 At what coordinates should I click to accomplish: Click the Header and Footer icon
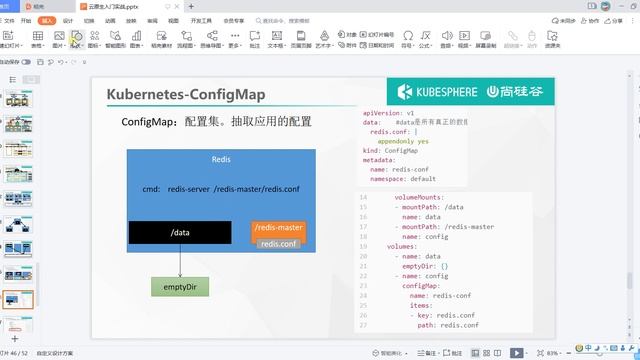[x=301, y=36]
